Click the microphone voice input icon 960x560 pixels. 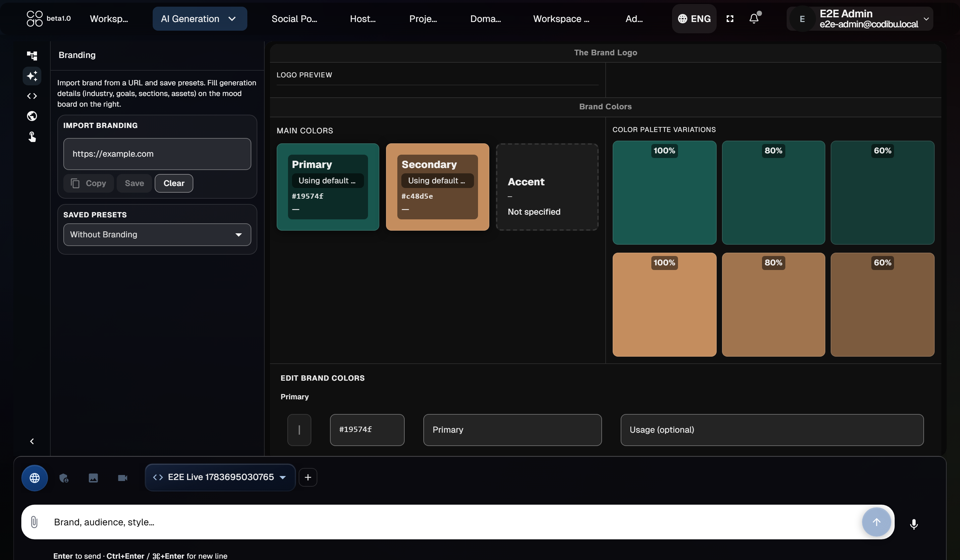click(x=914, y=523)
